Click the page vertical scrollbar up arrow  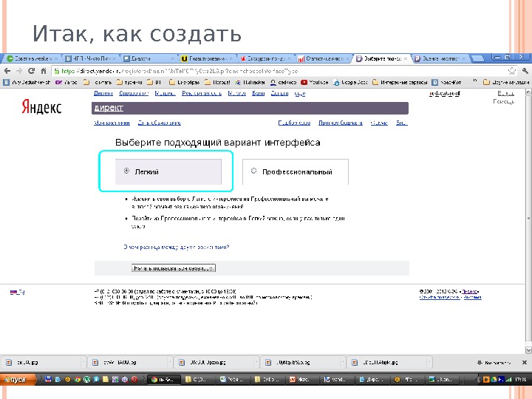point(528,92)
